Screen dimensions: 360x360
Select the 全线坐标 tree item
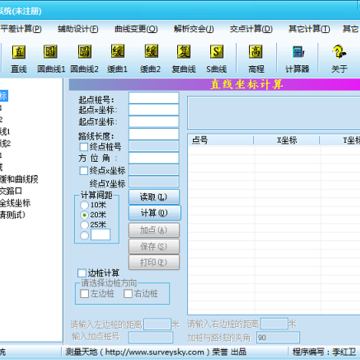point(15,203)
